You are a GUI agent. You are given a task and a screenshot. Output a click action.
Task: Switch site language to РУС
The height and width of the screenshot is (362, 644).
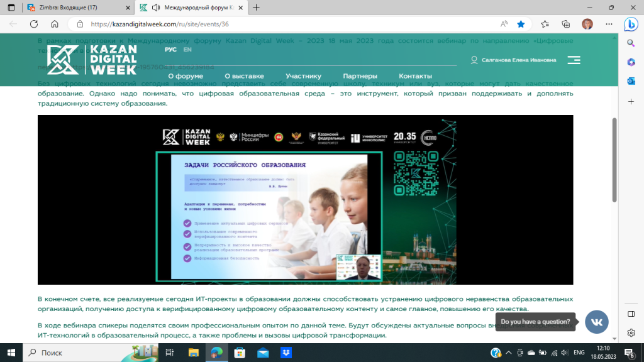(170, 50)
